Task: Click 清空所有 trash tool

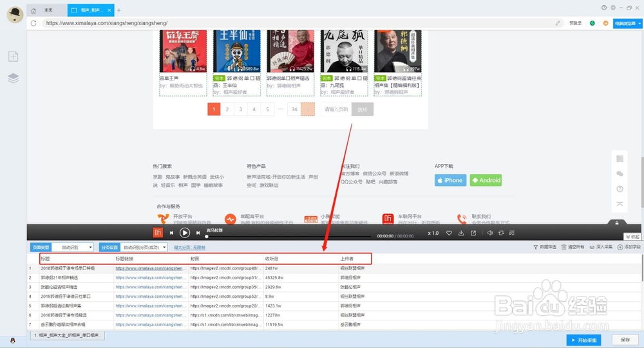Action: 573,247
